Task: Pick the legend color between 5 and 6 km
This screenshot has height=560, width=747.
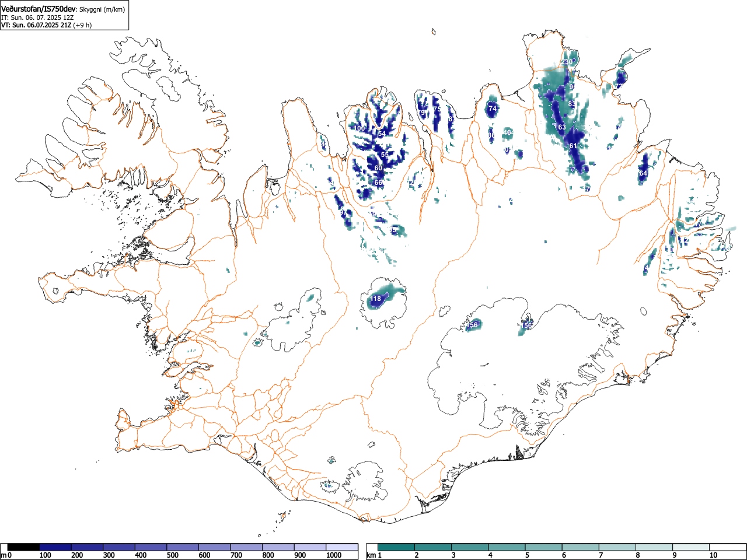Action: (x=544, y=547)
